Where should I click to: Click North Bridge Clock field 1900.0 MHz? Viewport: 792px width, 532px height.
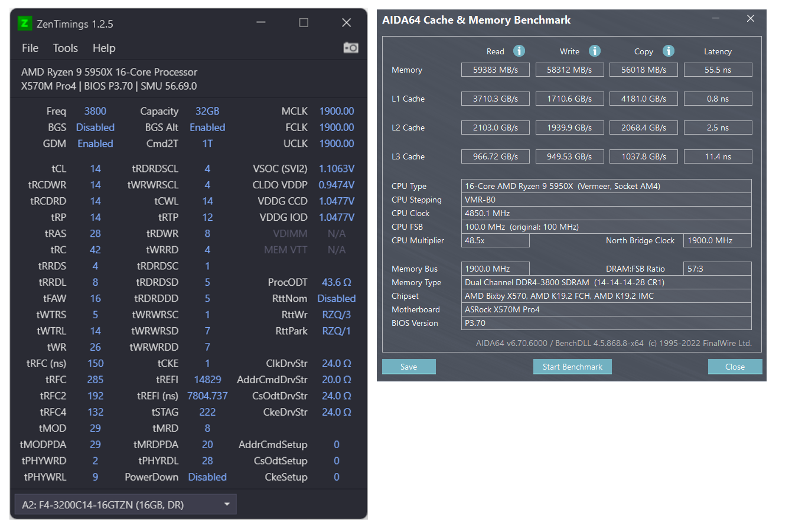coord(718,240)
